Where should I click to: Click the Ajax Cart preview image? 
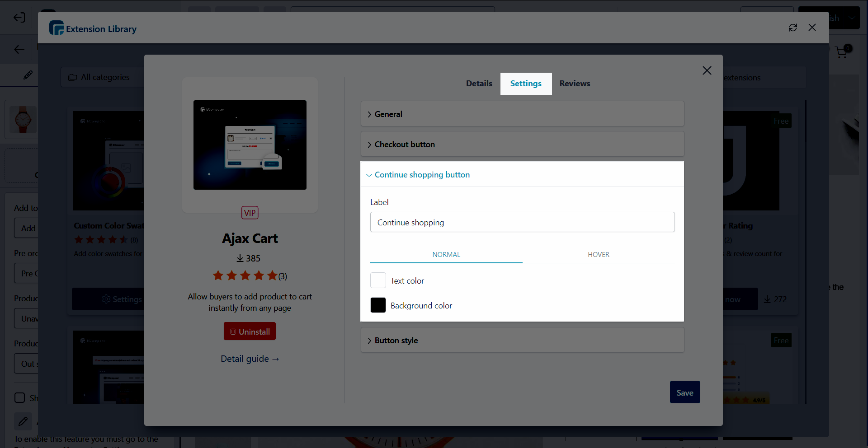tap(250, 145)
